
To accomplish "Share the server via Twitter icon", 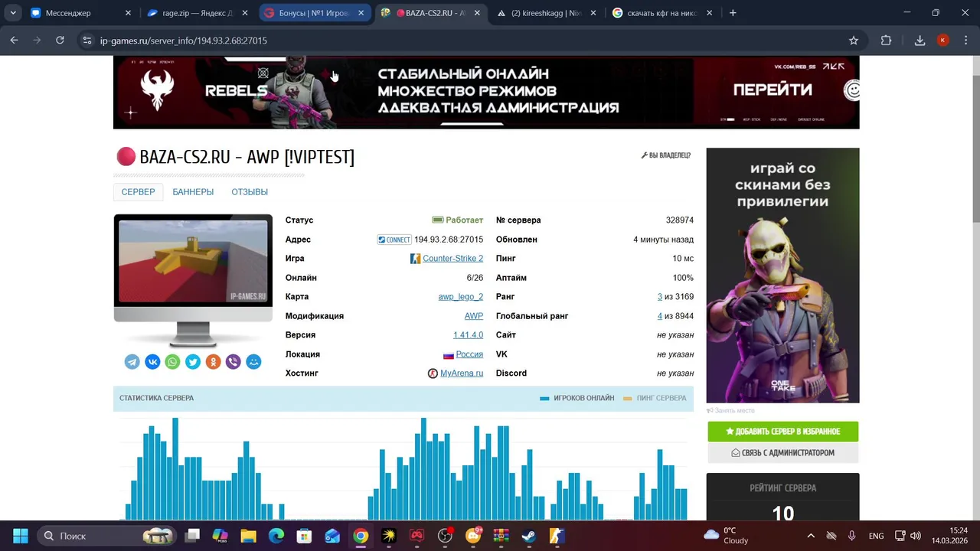I will pyautogui.click(x=193, y=362).
